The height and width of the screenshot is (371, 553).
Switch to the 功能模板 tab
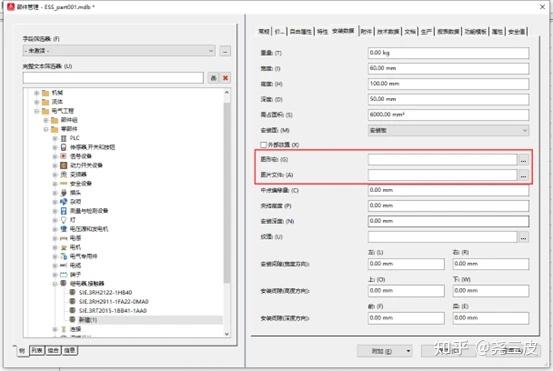pyautogui.click(x=475, y=31)
